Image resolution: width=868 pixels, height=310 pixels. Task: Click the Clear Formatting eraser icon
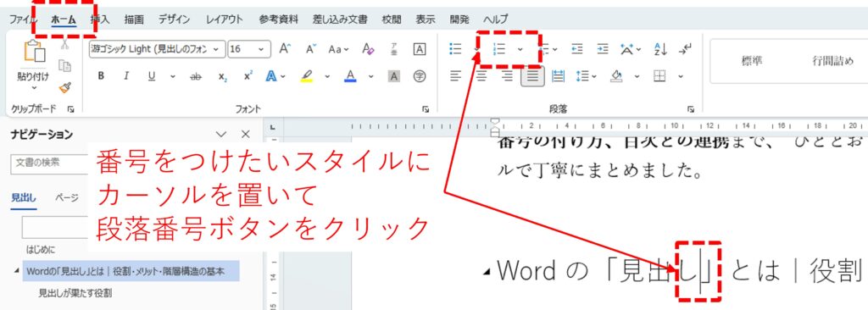click(x=369, y=49)
